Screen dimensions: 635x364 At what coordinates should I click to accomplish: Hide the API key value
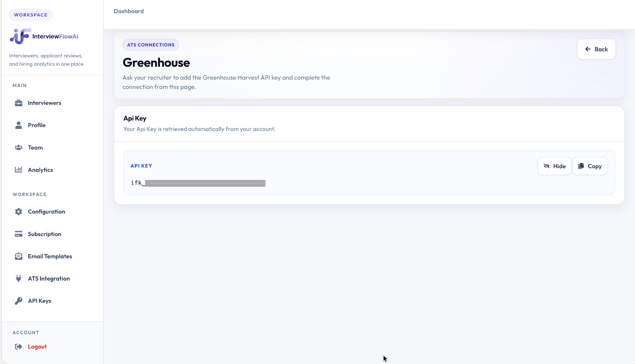[554, 166]
